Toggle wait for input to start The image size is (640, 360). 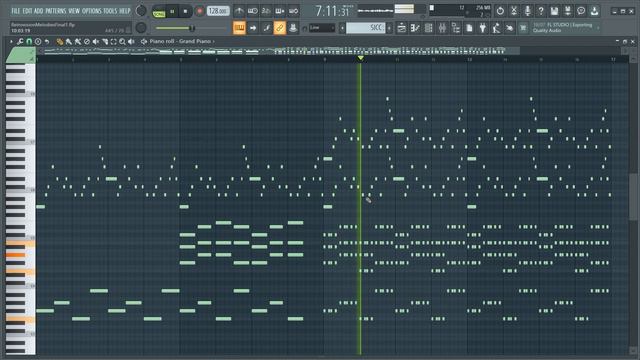point(253,11)
